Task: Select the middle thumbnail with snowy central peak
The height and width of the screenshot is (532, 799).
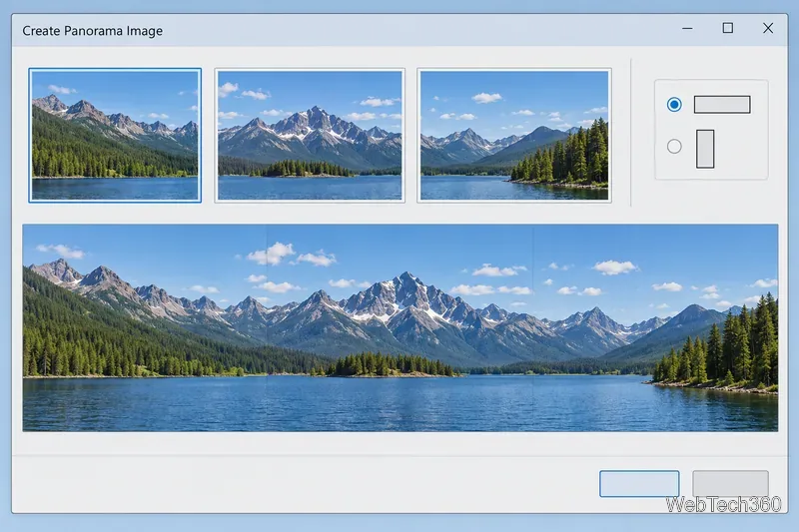Action: click(310, 136)
